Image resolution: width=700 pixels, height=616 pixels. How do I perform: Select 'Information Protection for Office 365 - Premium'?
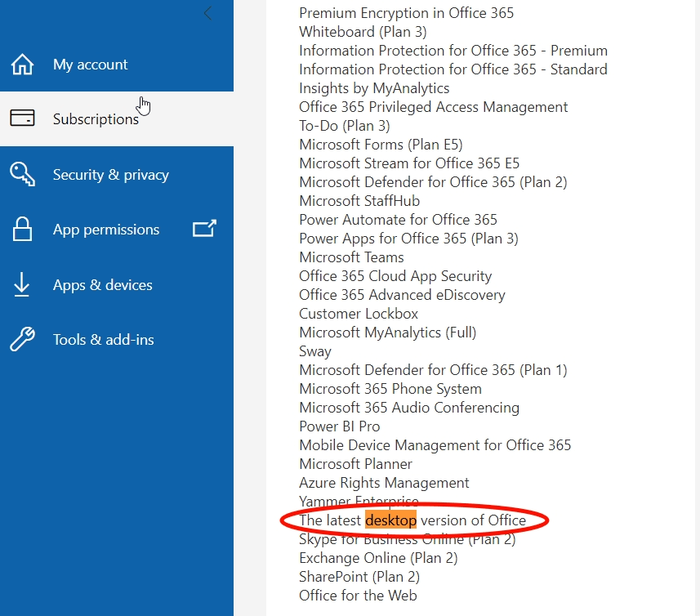pyautogui.click(x=453, y=51)
